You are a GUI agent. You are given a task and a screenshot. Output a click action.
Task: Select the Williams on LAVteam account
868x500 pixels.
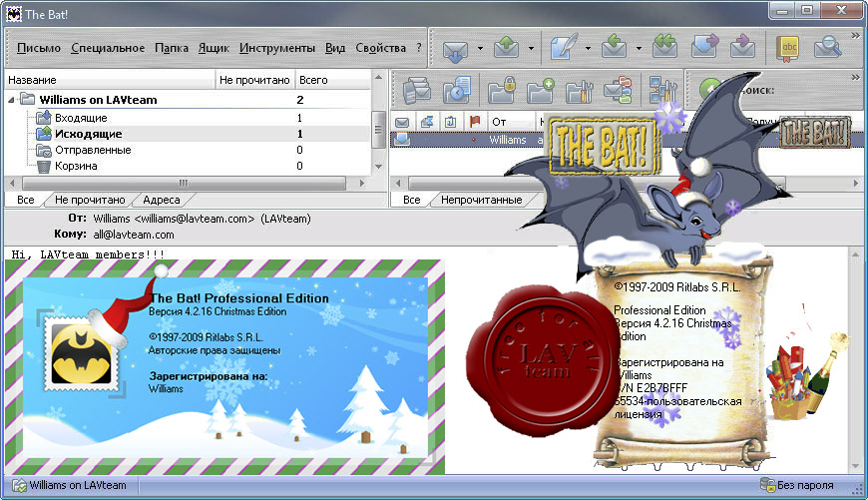pos(98,100)
